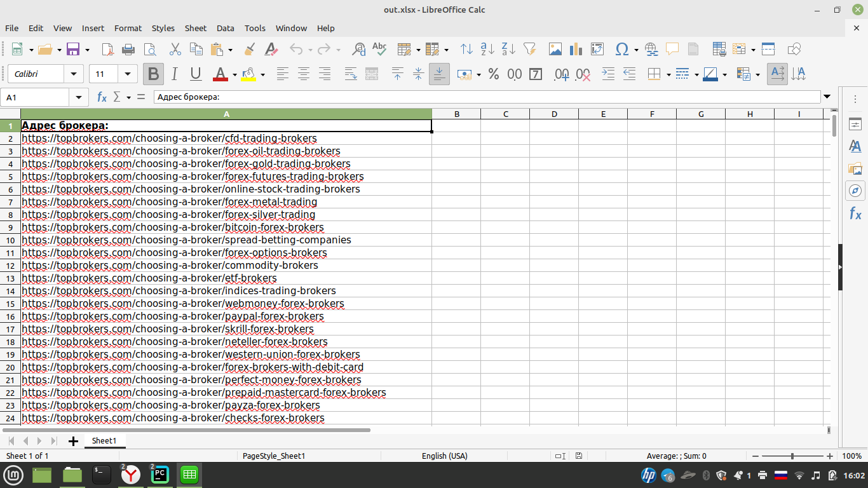Click the zoom in plus button
Viewport: 868px width, 488px height.
tap(830, 456)
